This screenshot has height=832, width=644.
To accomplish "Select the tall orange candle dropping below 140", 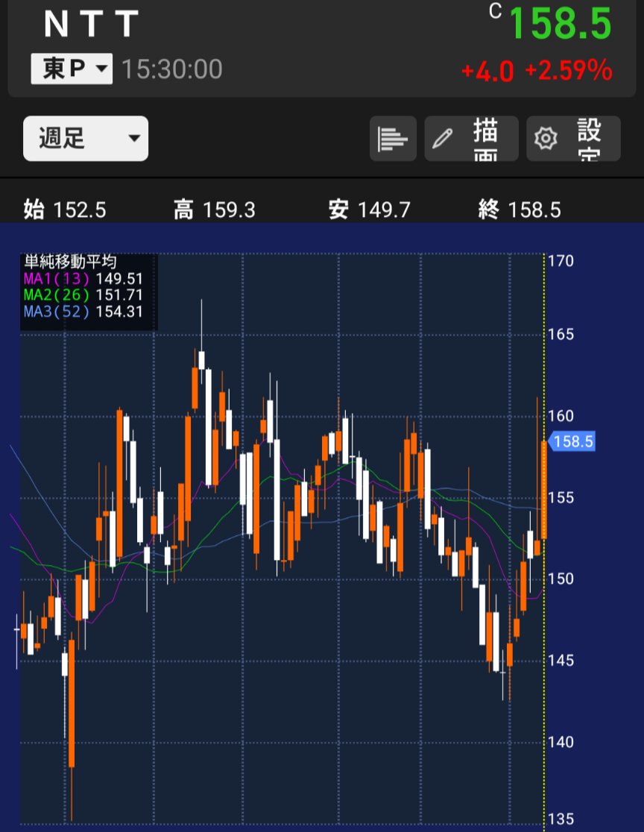I will (x=72, y=704).
